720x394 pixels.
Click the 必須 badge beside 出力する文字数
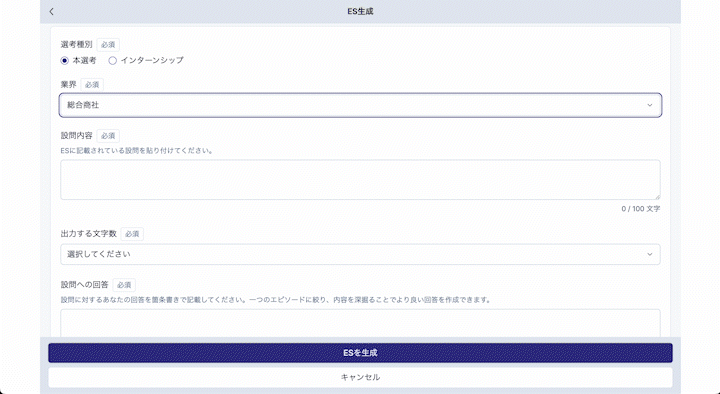(x=132, y=234)
